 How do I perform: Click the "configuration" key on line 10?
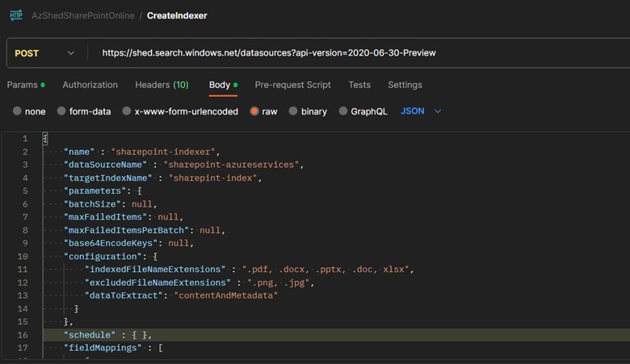(103, 256)
